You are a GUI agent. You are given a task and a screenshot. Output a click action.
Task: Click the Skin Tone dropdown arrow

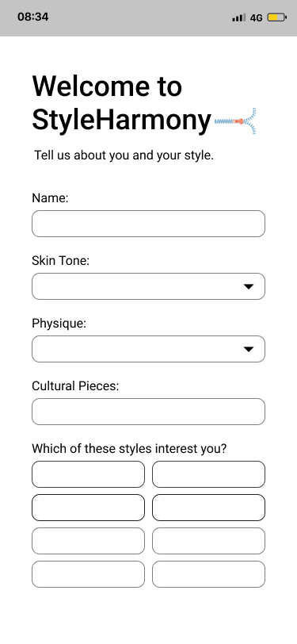249,286
